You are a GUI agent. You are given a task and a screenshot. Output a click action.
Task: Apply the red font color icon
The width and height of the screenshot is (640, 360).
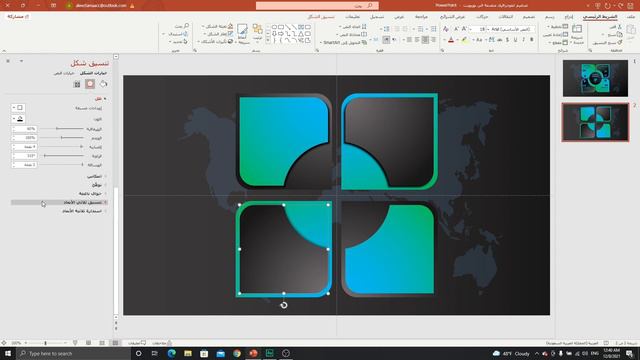pos(451,40)
